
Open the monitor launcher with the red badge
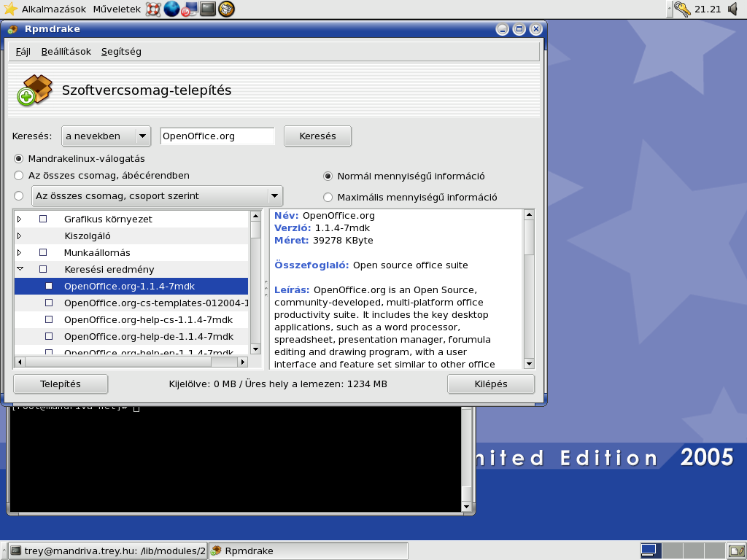pyautogui.click(x=190, y=9)
